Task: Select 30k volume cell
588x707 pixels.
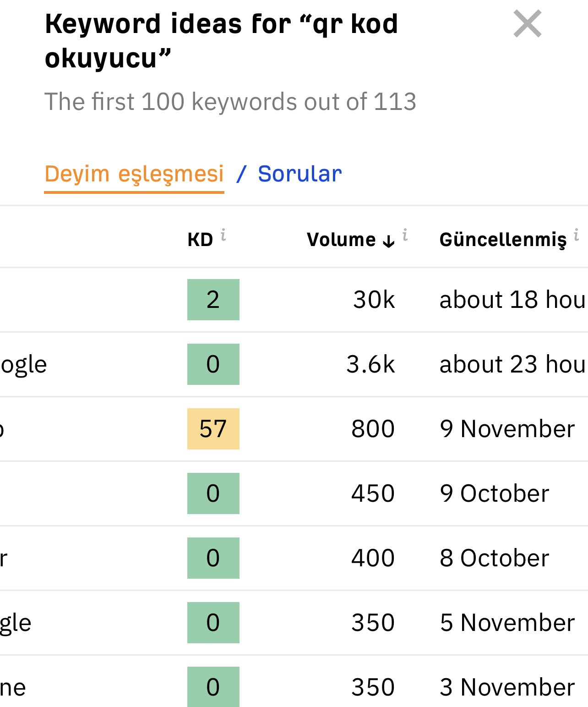Action: 374,300
